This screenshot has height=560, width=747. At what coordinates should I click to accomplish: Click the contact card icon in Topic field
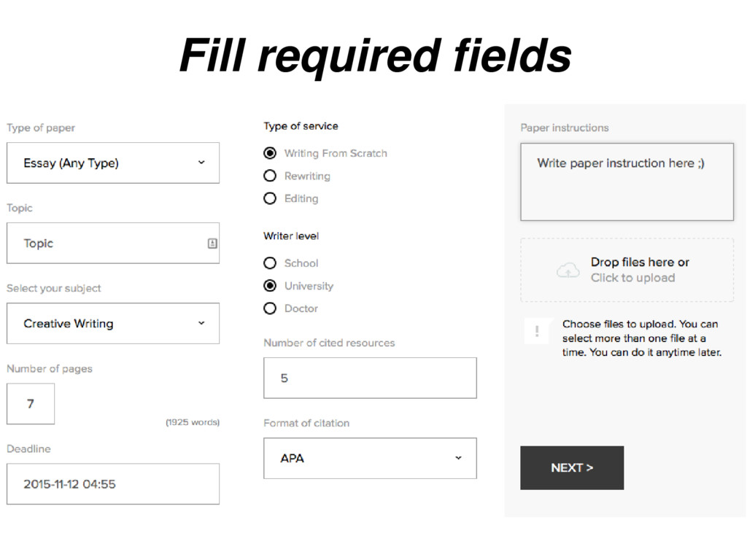pos(212,244)
